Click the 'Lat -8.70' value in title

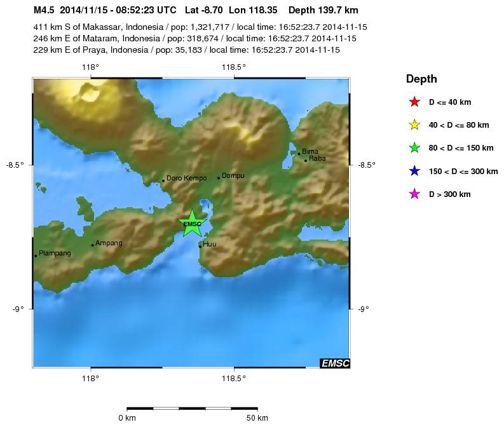(204, 10)
